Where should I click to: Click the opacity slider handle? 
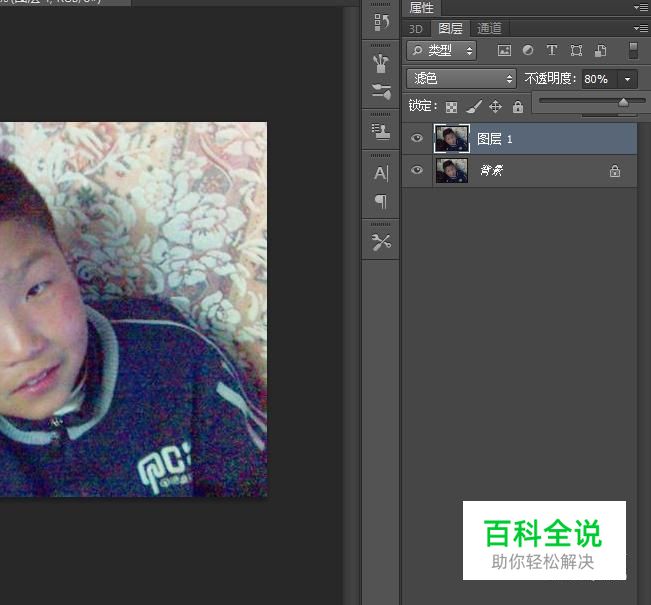tap(623, 102)
